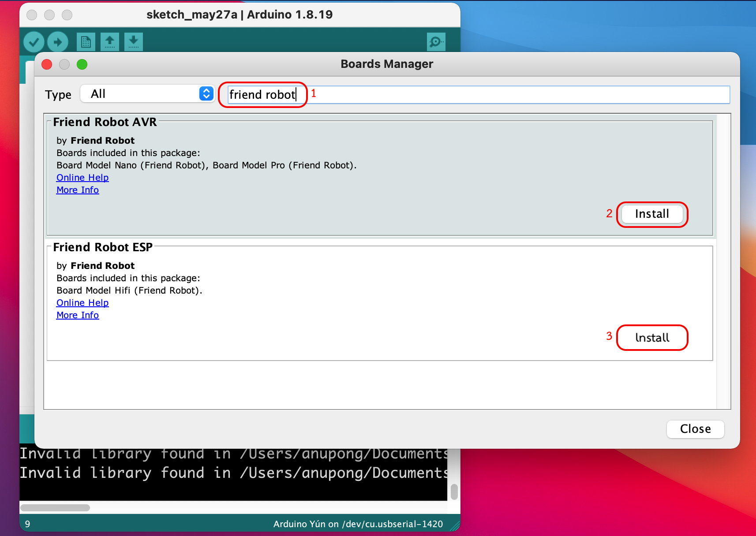Screen dimensions: 756x536
Task: Open More Info link for Friend Robot ESP
Action: 78,315
